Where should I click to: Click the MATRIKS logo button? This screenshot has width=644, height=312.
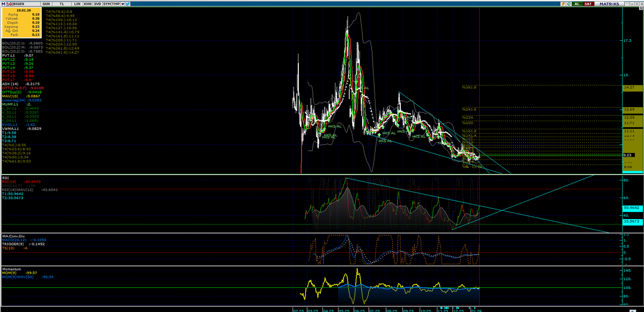(609, 4)
